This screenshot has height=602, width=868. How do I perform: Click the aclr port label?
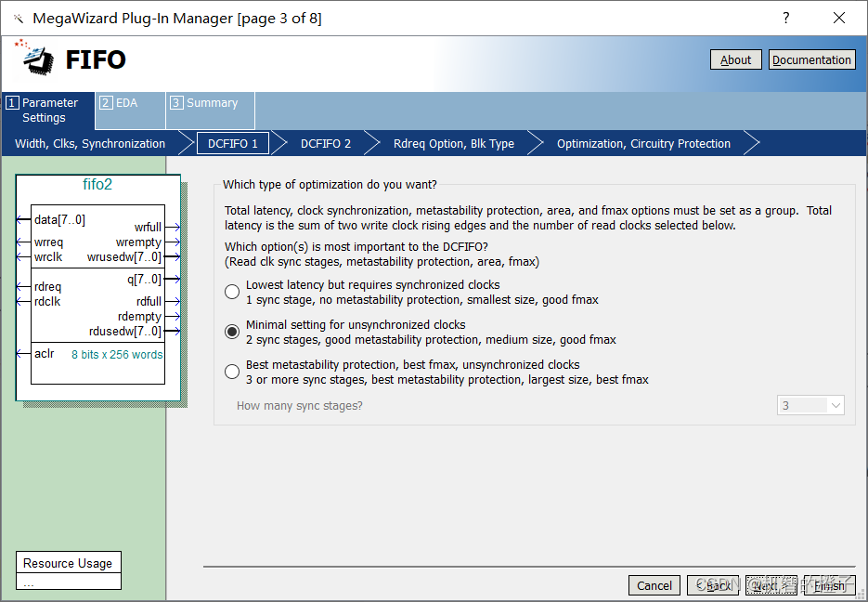(45, 353)
